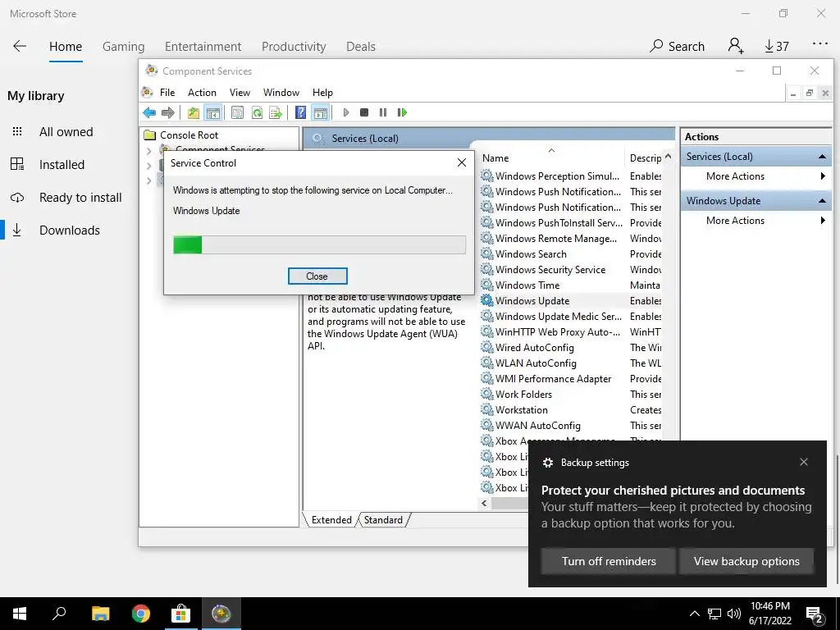Open the File menu in Component Services
The height and width of the screenshot is (630, 840).
167,93
